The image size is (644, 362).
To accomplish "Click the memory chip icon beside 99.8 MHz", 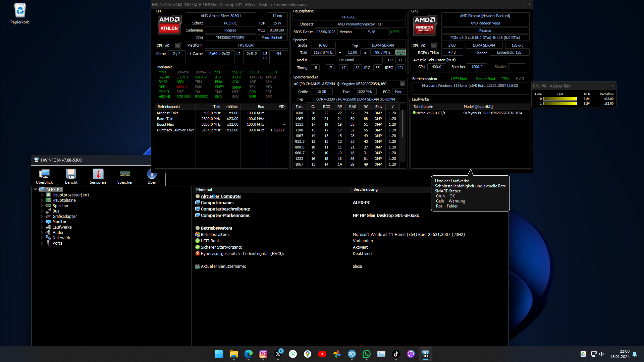I will (400, 53).
